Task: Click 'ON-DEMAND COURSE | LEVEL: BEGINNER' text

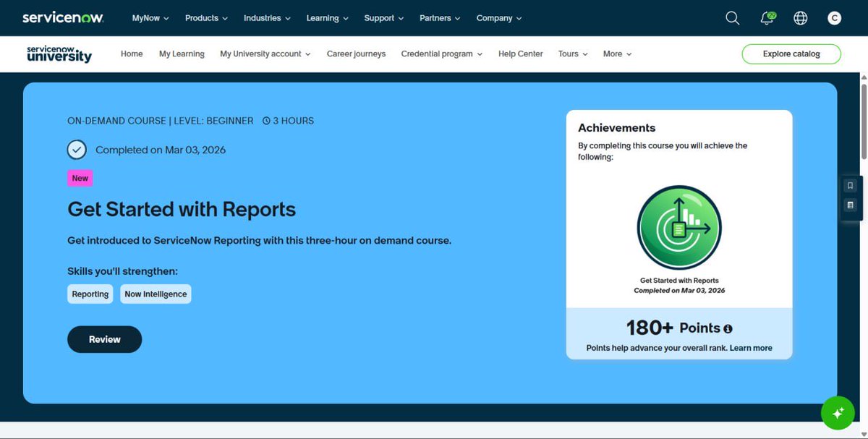Action: click(161, 121)
